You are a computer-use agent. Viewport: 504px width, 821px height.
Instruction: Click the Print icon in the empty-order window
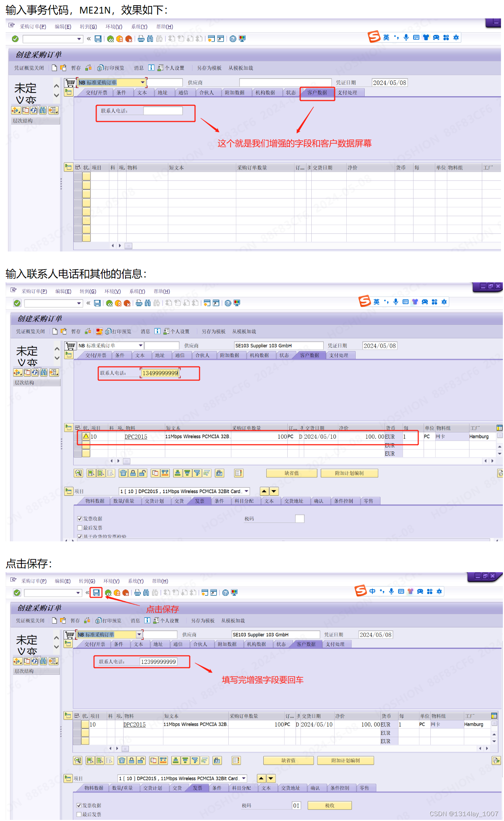tap(141, 39)
